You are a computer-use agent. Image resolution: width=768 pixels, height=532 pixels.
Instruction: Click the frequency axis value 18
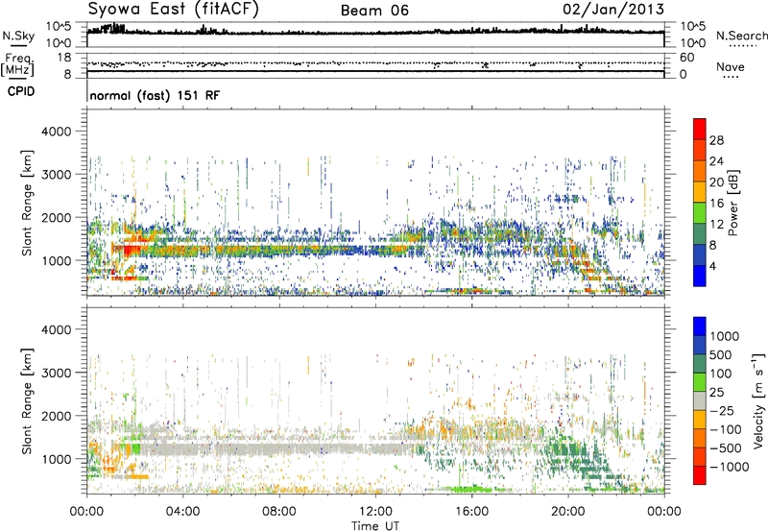(x=64, y=58)
